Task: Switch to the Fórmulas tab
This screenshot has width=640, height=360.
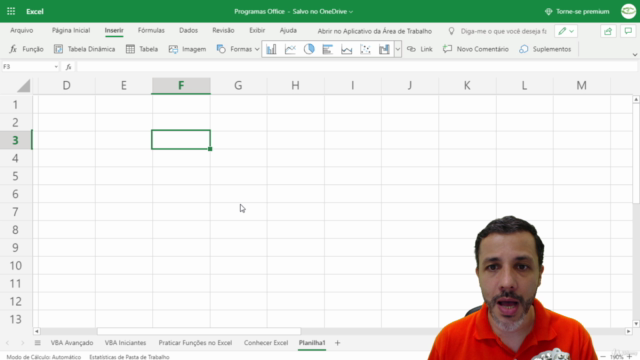Action: point(151,31)
